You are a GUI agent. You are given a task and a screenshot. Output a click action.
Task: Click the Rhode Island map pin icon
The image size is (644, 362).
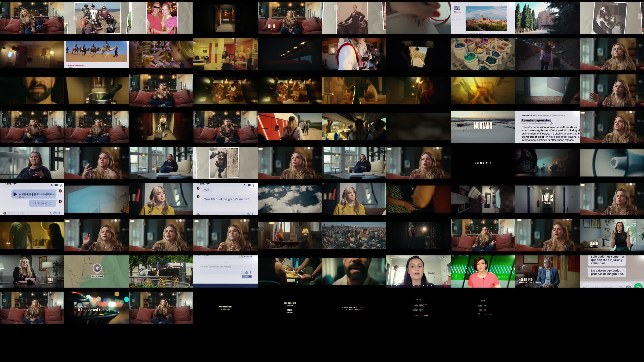point(97,268)
